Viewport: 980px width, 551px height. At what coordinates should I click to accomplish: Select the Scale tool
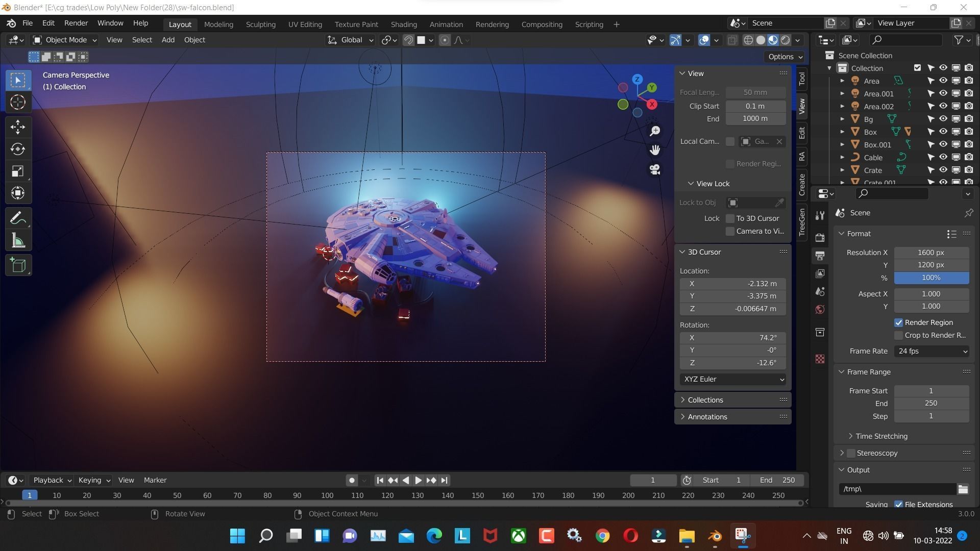point(18,171)
